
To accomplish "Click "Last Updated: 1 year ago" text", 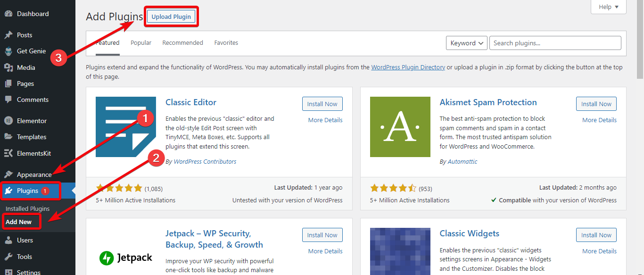I will tap(308, 187).
